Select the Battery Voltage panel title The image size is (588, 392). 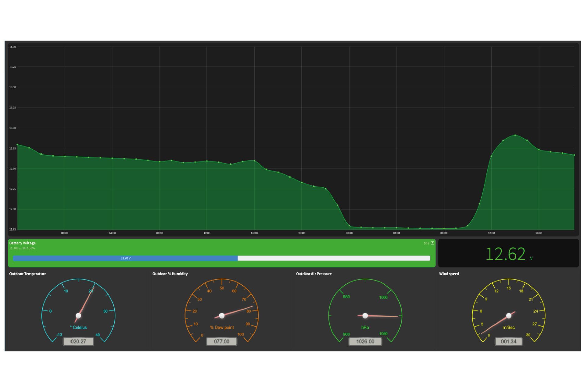22,243
